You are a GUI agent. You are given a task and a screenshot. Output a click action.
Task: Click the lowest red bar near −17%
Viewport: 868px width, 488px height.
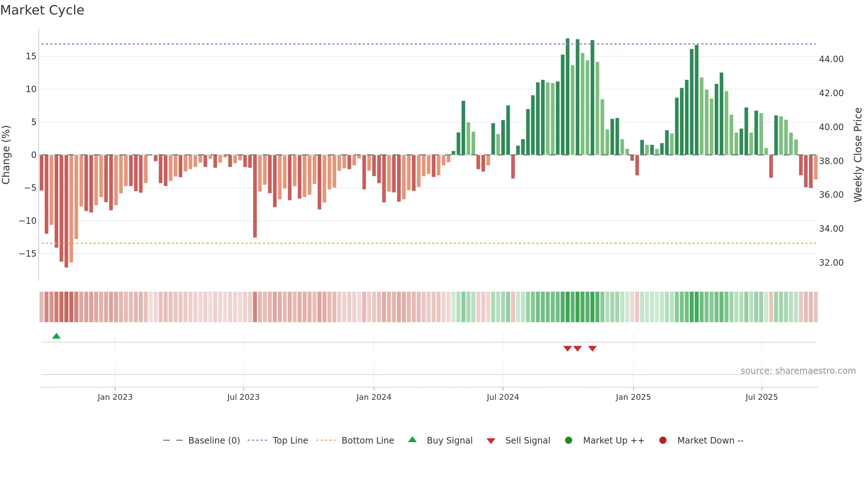(66, 211)
